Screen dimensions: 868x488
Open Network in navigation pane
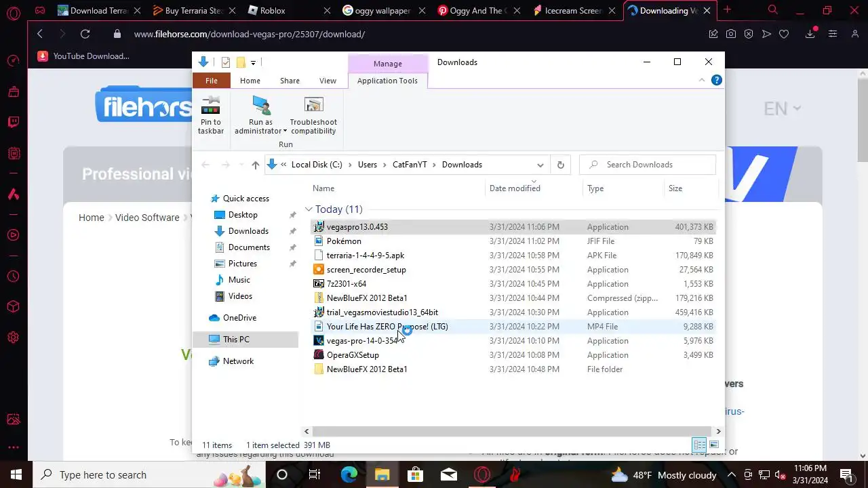click(x=238, y=361)
